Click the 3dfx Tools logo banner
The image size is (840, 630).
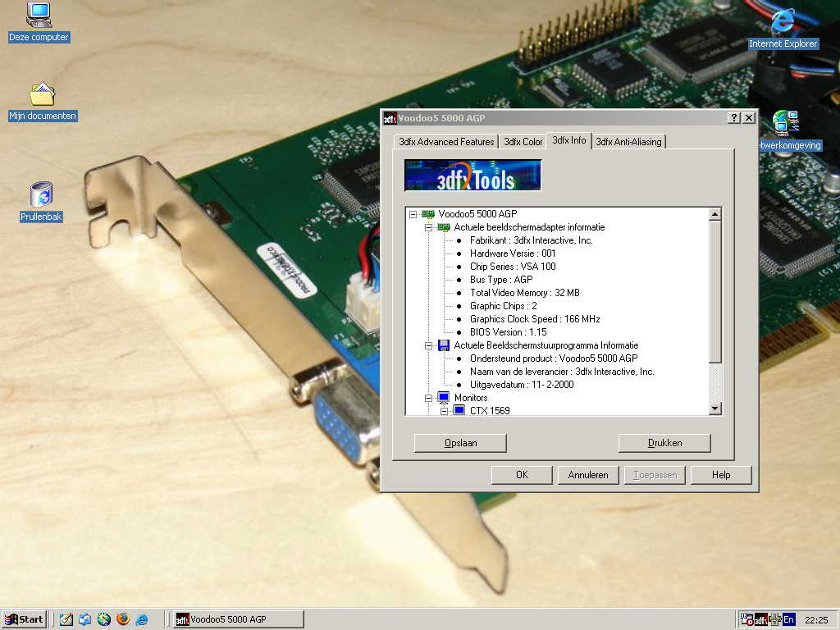tap(472, 176)
